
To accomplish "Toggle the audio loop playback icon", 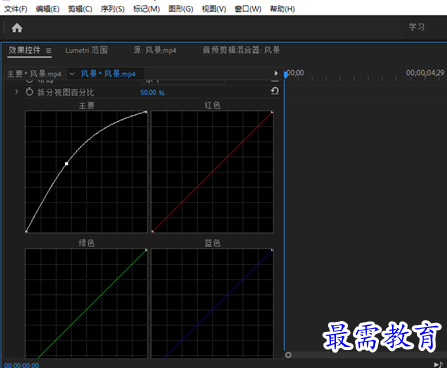I will [x=438, y=364].
